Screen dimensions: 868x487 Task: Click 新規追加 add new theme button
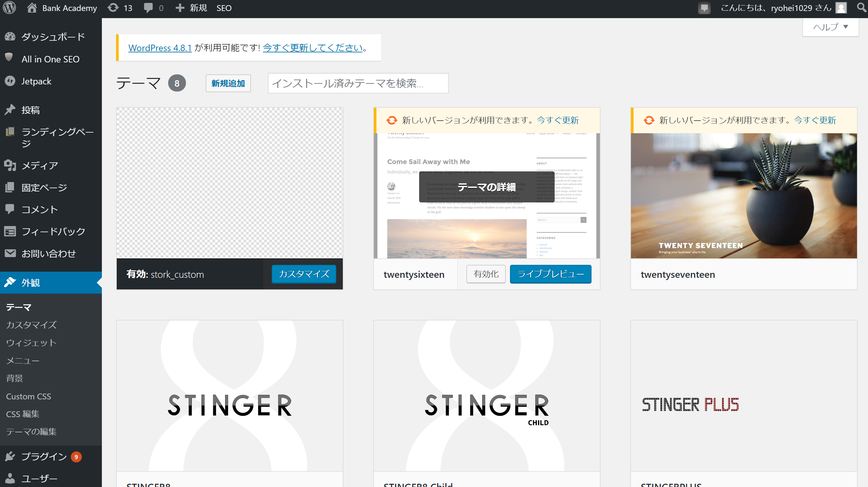coord(228,83)
